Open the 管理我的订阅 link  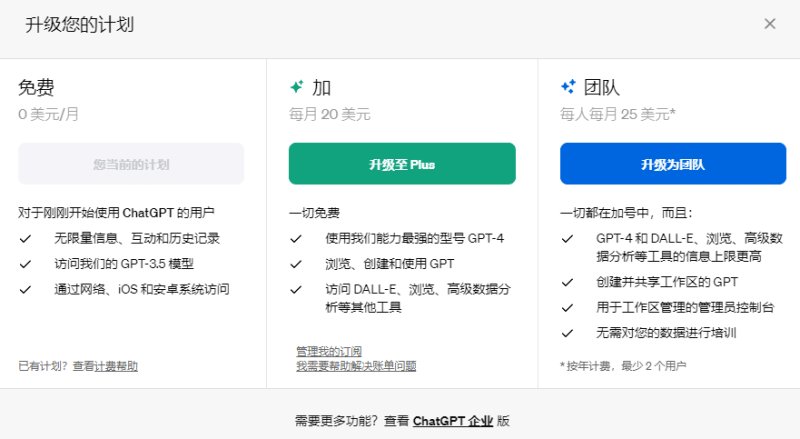pyautogui.click(x=329, y=351)
